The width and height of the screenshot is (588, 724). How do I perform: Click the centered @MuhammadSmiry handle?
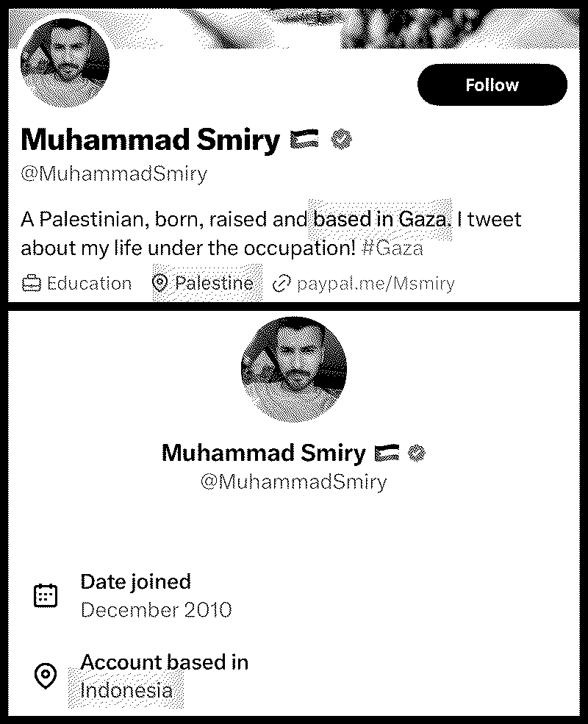pyautogui.click(x=293, y=482)
